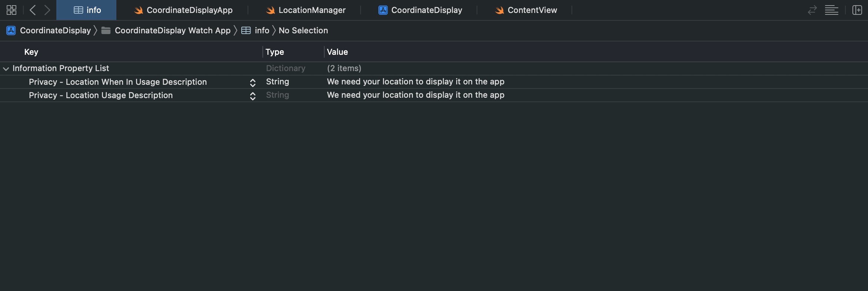Open the related items grid menu

click(11, 10)
